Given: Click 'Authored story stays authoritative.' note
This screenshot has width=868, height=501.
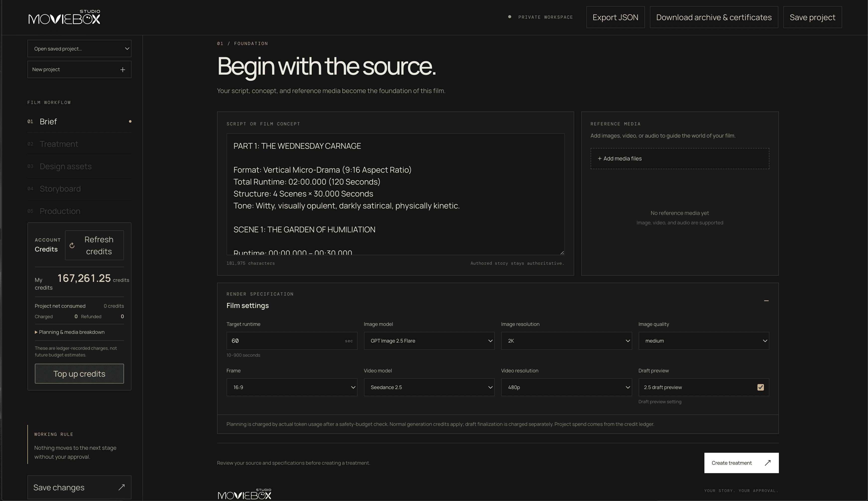Looking at the screenshot, I should (517, 263).
